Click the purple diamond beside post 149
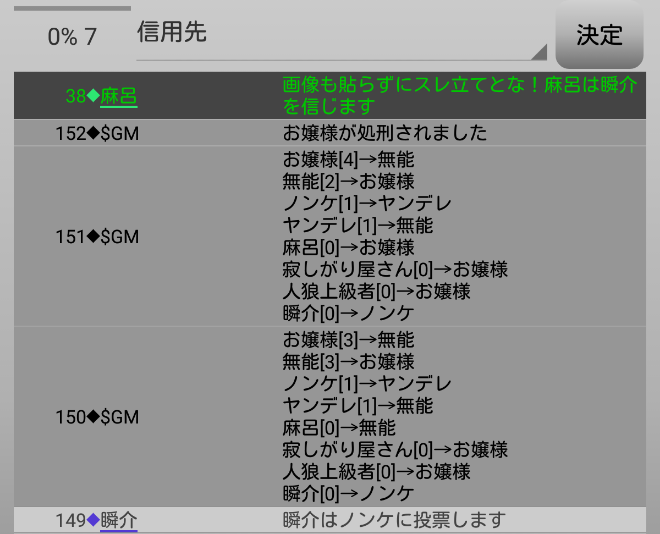The width and height of the screenshot is (660, 534). 93,520
